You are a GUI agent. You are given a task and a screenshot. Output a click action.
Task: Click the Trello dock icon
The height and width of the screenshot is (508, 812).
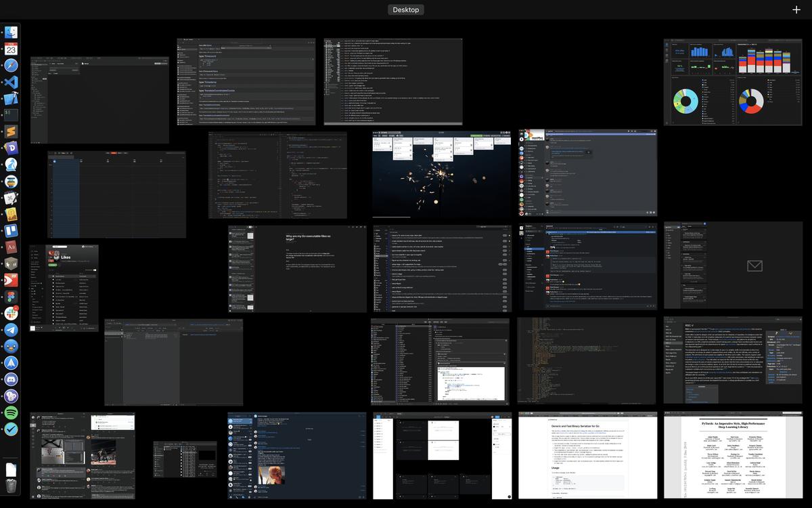point(11,230)
